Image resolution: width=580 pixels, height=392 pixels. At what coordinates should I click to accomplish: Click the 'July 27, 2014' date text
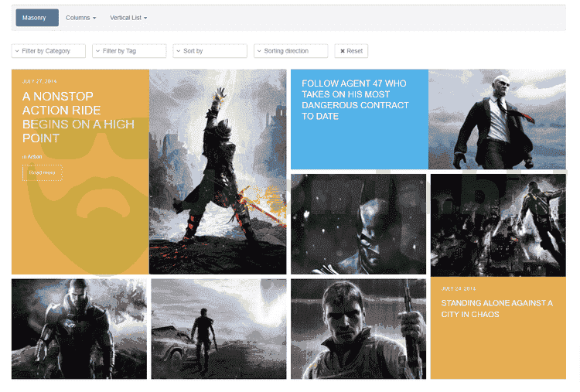(39, 81)
